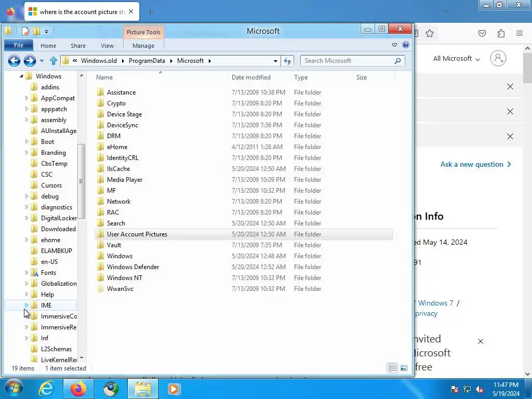
Task: Open recent locations dropdown beside Forward
Action: pyautogui.click(x=42, y=61)
